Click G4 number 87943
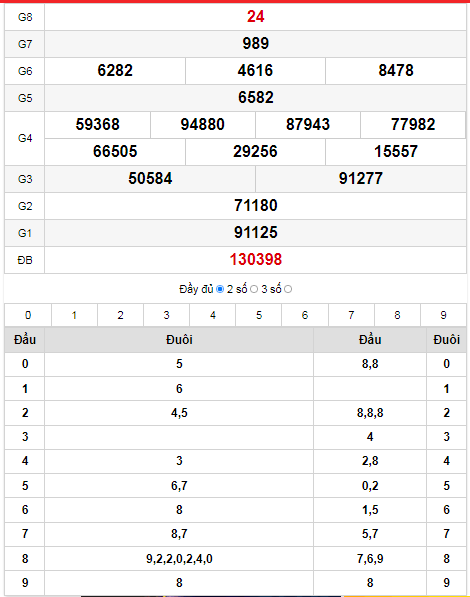This screenshot has width=470, height=597. 308,125
